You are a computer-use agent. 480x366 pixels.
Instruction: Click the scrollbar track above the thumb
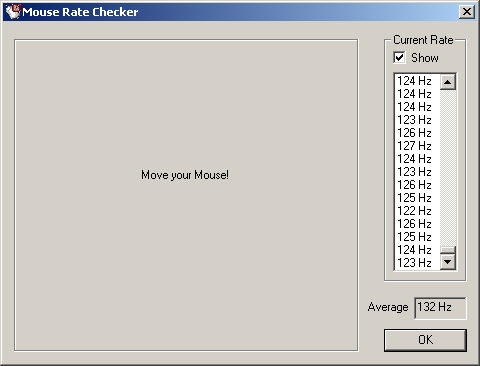(448, 168)
